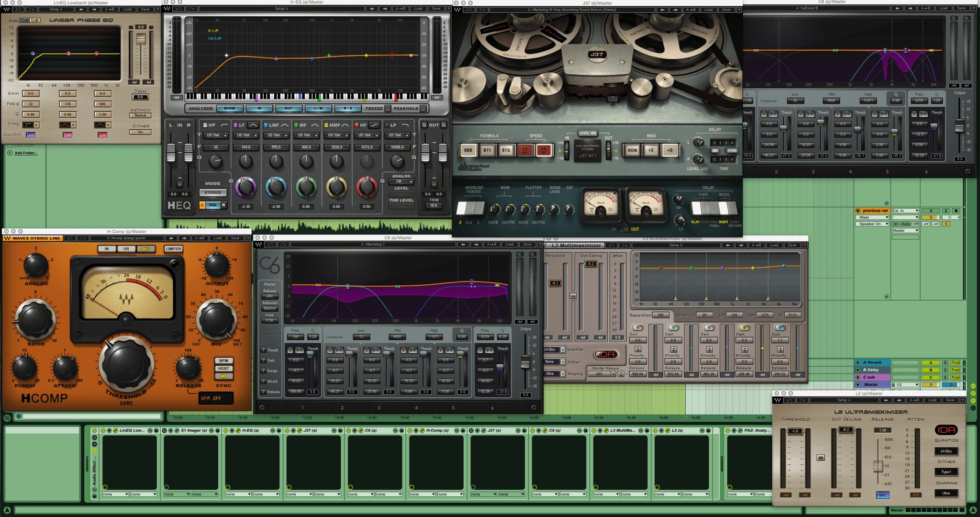
Task: Click the H-EQ left output phase icon
Action: coord(424,125)
